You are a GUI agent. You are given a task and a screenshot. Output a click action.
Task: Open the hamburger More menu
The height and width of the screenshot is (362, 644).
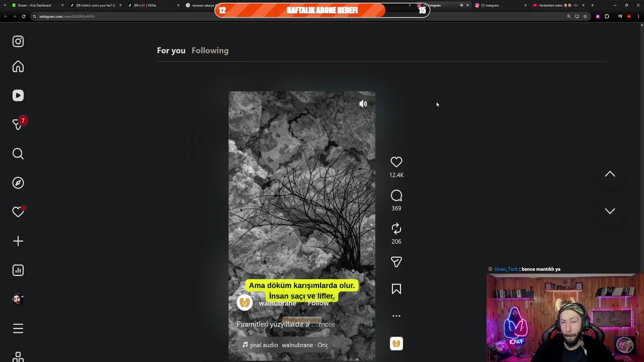coord(18,328)
